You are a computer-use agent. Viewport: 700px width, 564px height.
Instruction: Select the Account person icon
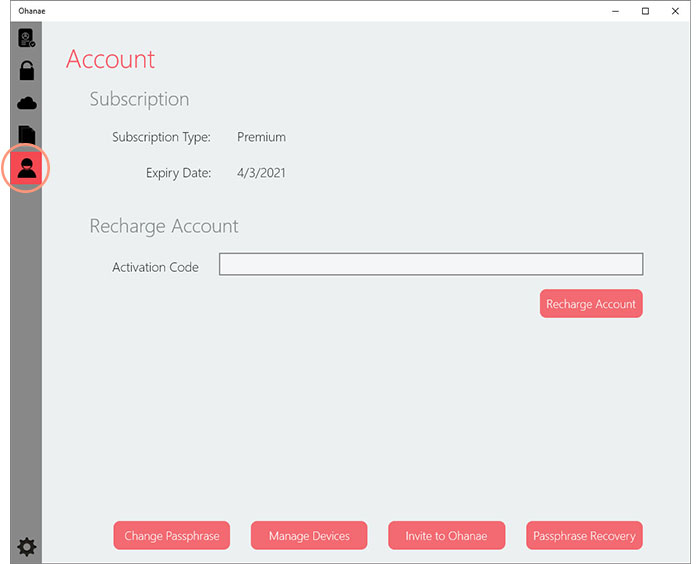pos(26,168)
